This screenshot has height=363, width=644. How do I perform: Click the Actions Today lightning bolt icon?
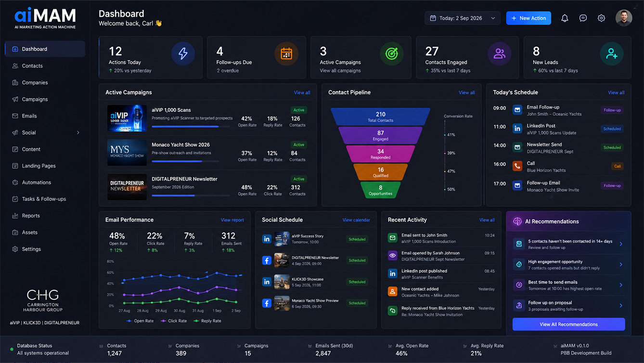183,53
